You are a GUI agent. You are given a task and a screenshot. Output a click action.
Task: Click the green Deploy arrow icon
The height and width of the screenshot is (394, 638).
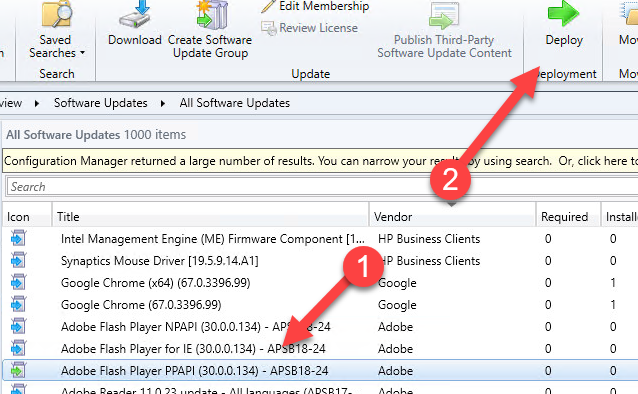click(x=563, y=14)
